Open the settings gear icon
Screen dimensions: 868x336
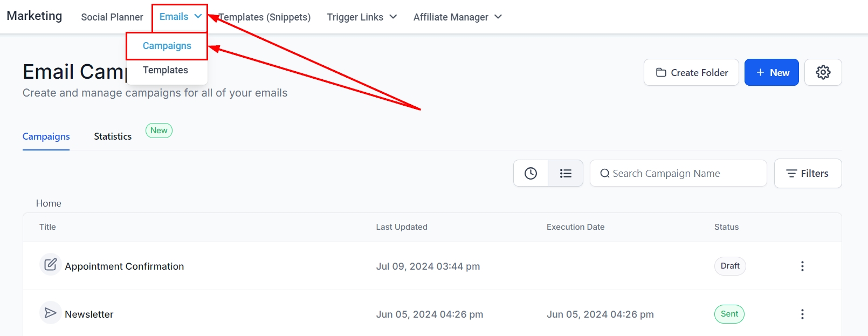pos(823,72)
